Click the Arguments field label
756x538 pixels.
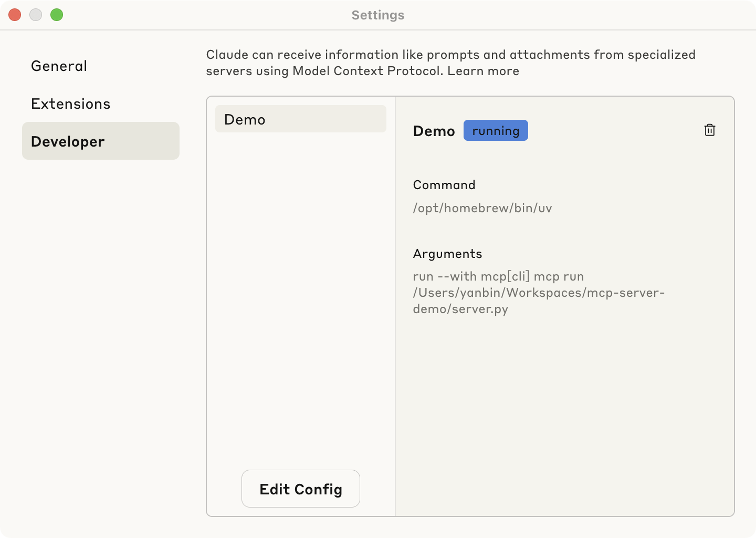point(447,254)
